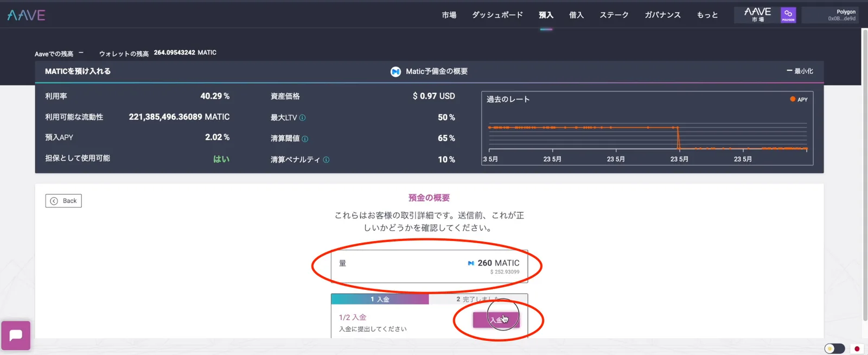Click the MATICを預け入れる title
The width and height of the screenshot is (868, 355).
(x=78, y=71)
